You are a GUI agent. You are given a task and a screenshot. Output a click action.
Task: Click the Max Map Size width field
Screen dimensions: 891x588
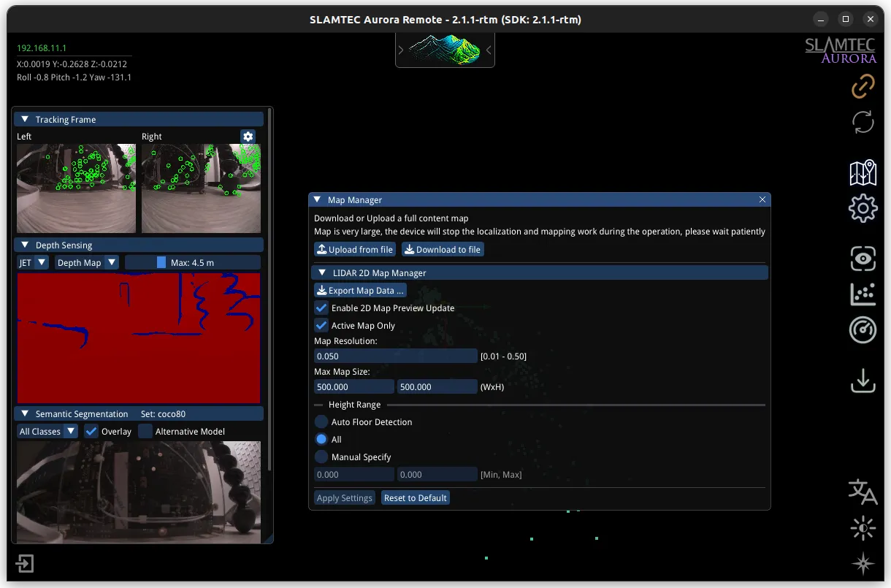click(x=354, y=386)
